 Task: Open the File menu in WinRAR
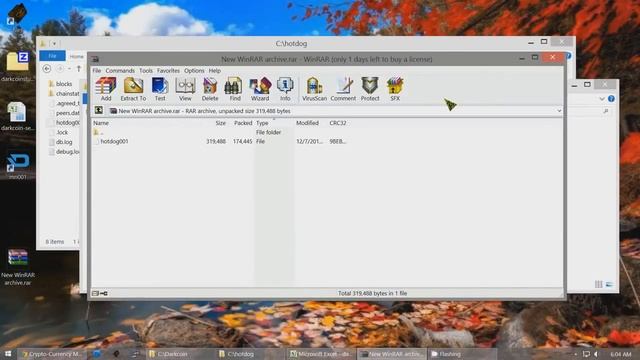97,71
